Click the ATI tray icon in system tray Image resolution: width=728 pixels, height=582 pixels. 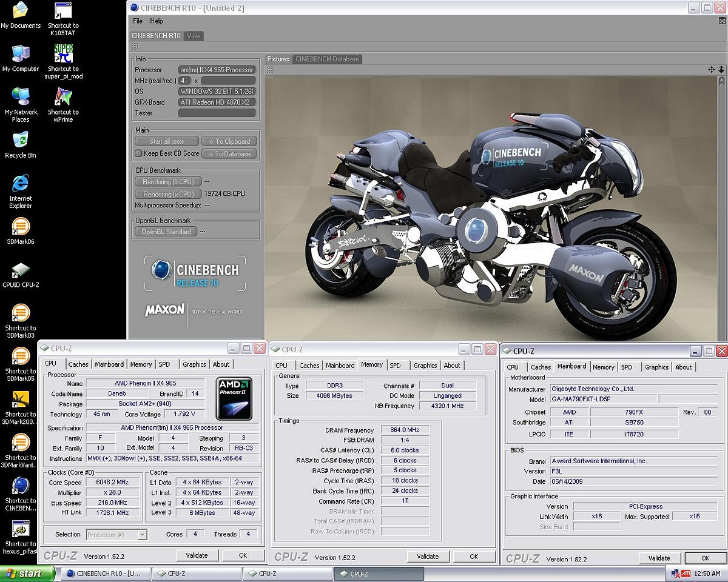point(686,573)
